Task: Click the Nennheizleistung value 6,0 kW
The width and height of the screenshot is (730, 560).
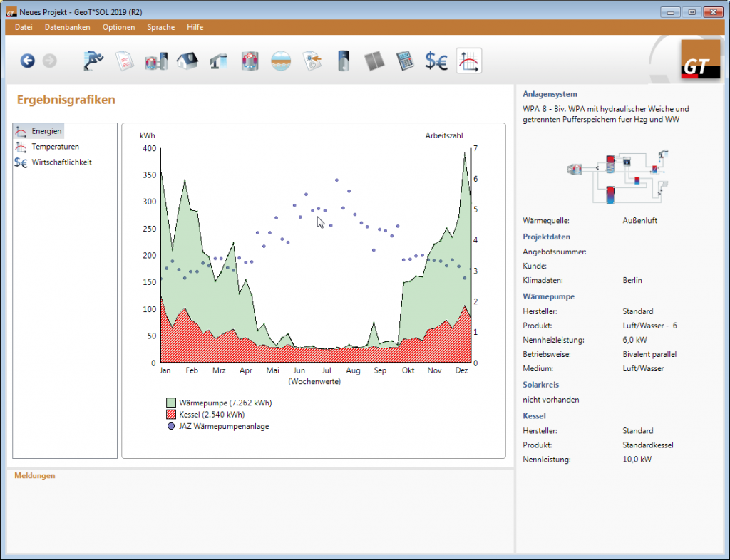Action: [635, 340]
